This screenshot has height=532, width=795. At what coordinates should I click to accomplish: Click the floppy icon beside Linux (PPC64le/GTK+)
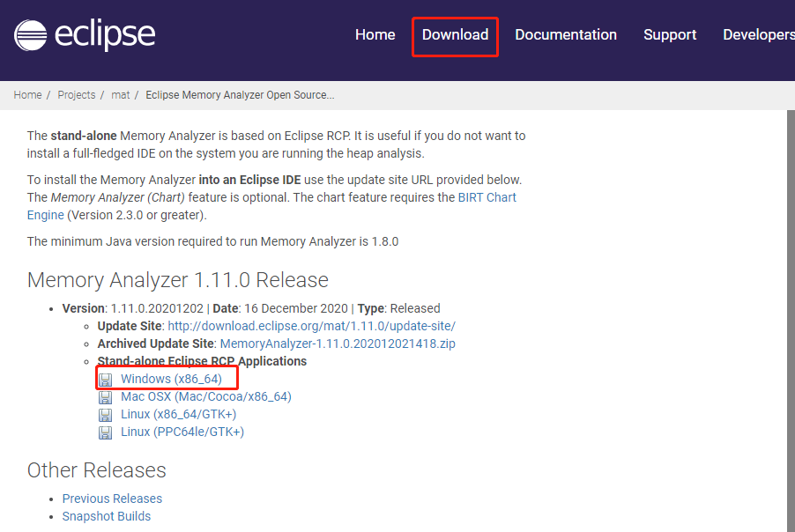click(105, 432)
